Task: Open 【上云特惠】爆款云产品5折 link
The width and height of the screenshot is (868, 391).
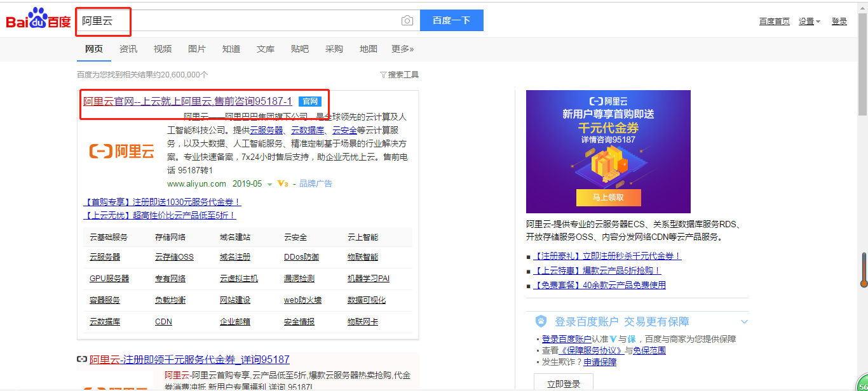Action: pos(597,271)
